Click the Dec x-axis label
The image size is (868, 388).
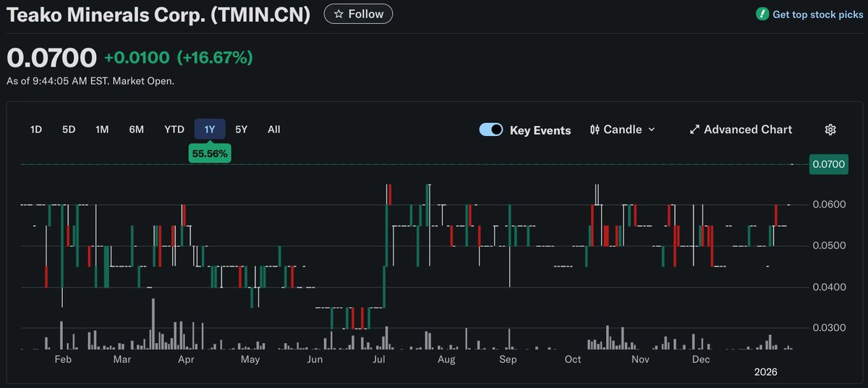pos(700,359)
